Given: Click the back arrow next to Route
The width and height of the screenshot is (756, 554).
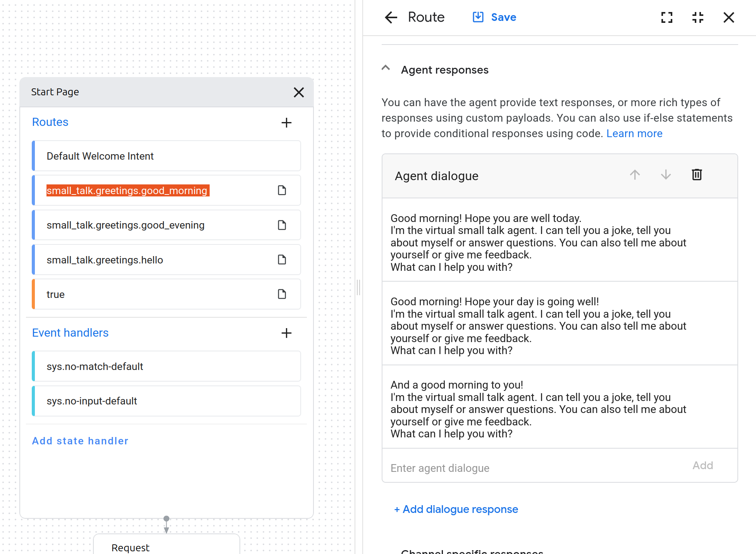Looking at the screenshot, I should coord(391,17).
